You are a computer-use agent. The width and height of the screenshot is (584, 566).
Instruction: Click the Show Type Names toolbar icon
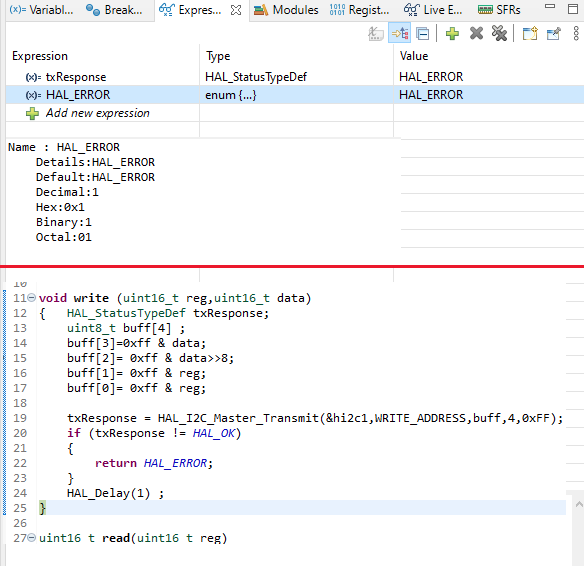pos(376,34)
